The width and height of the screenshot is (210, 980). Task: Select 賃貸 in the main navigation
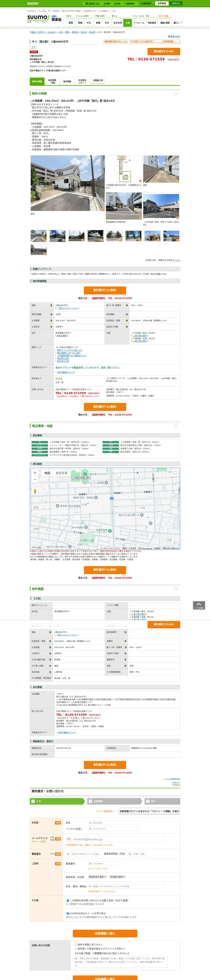[70, 23]
